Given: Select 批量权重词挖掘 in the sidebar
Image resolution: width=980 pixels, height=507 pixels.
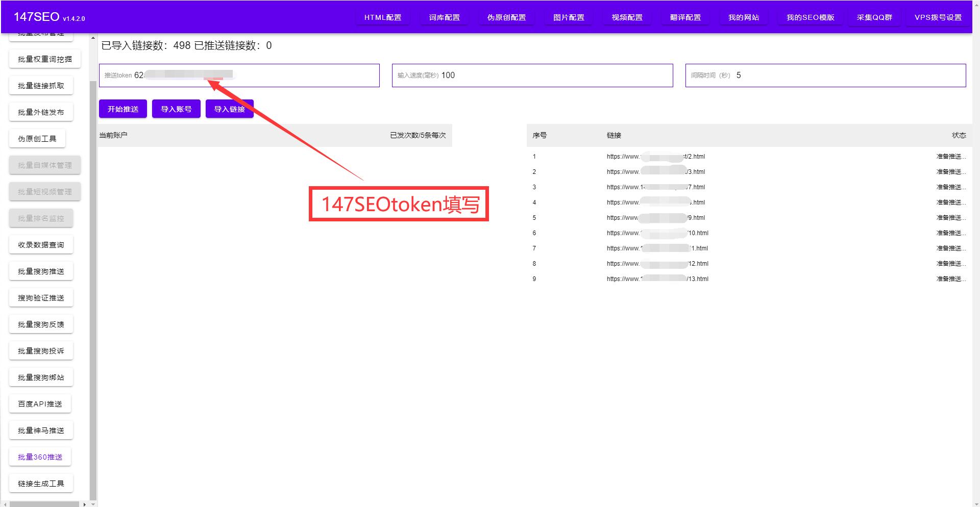Looking at the screenshot, I should point(45,59).
